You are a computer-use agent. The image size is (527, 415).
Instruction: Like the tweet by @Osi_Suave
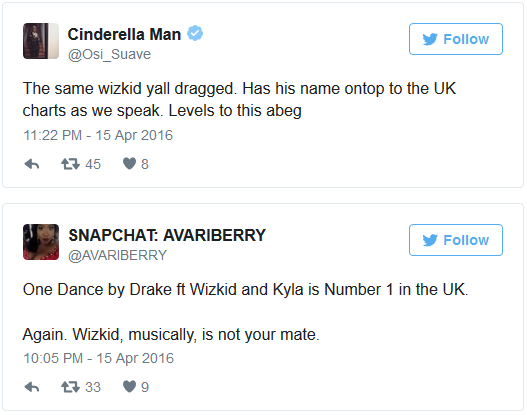129,164
